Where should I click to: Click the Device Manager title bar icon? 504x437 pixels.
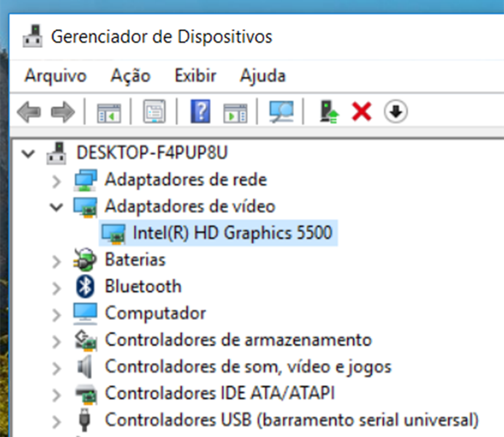[x=32, y=36]
